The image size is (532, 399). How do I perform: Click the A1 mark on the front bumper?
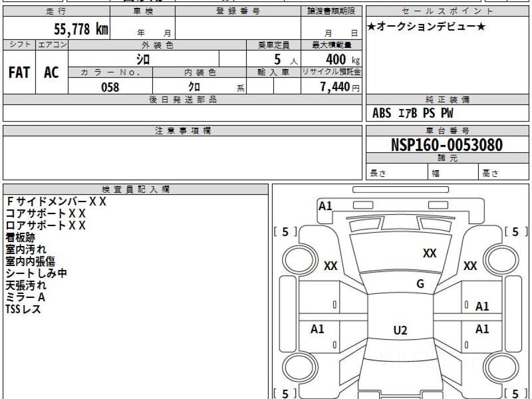325,206
